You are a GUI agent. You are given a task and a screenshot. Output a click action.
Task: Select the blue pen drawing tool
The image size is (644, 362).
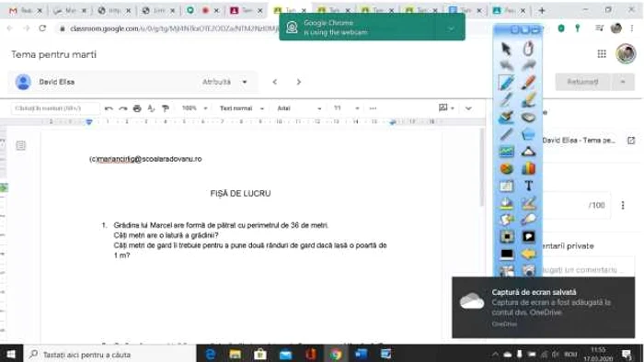[506, 83]
